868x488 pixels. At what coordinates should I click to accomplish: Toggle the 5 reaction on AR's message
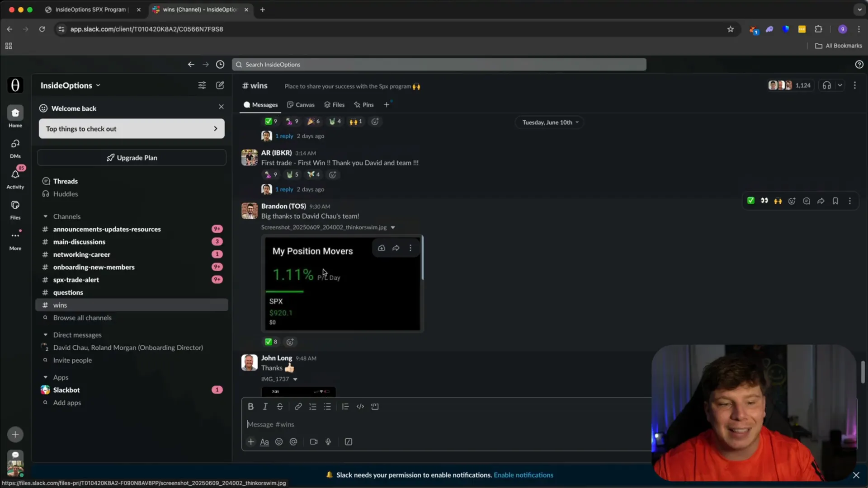[x=292, y=175]
